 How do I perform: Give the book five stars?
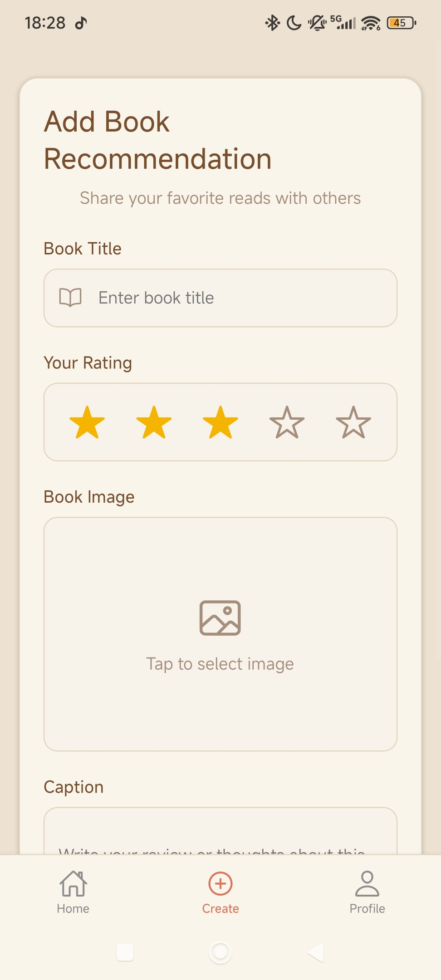coord(353,422)
